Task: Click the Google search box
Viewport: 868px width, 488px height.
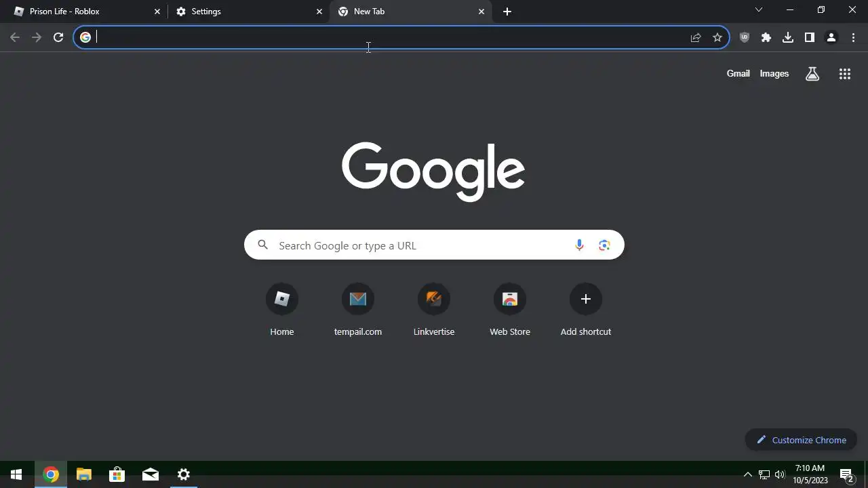Action: tap(434, 245)
